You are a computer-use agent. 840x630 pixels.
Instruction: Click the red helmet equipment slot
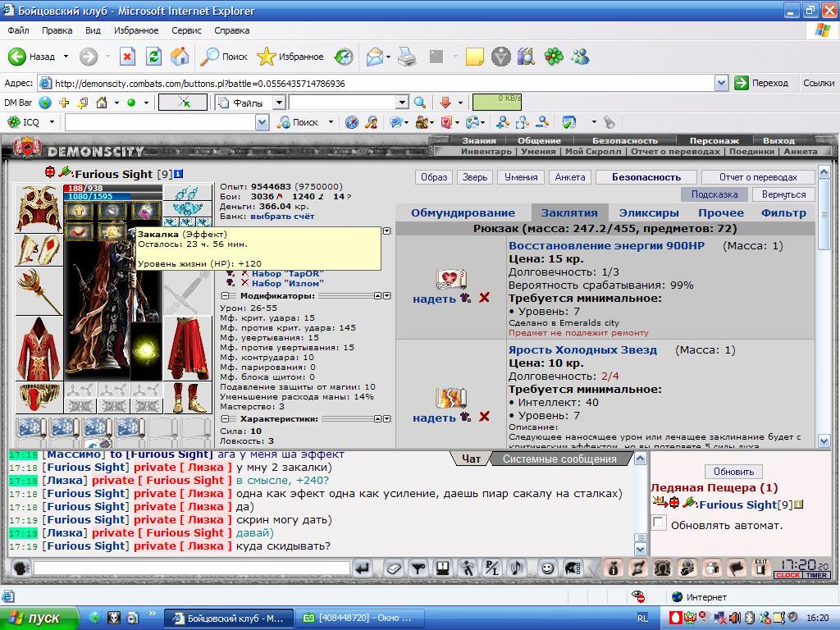(x=39, y=209)
